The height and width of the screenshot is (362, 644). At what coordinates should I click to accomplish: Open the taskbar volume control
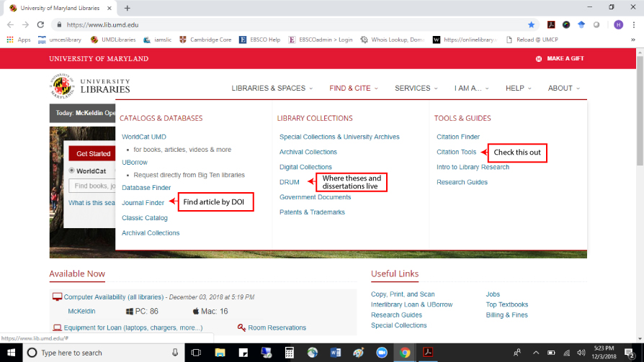(581, 353)
